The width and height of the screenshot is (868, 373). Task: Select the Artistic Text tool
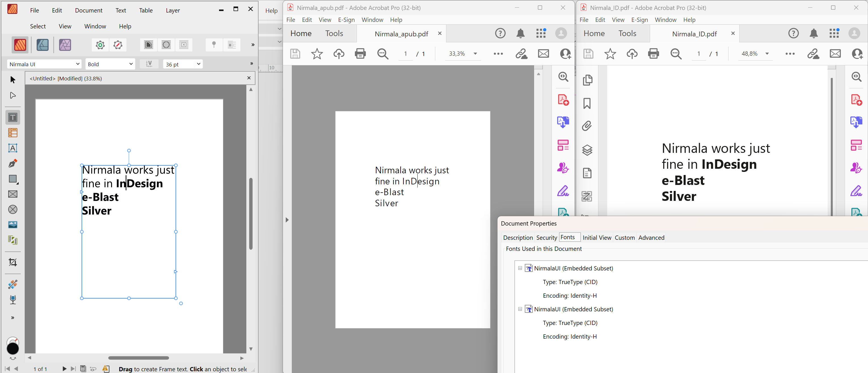[13, 148]
